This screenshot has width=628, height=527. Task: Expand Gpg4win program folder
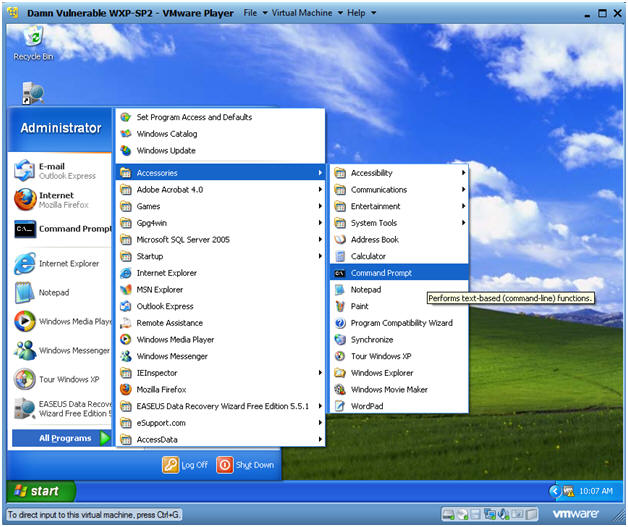220,223
